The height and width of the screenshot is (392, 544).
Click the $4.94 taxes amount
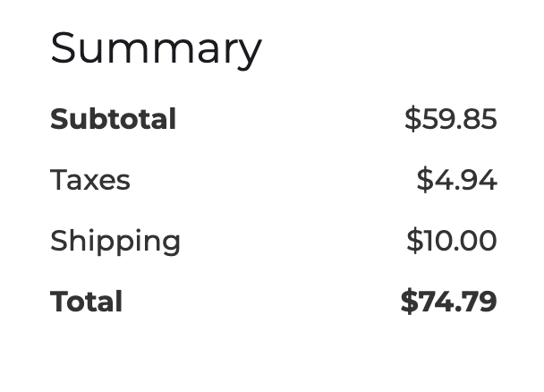(x=456, y=180)
